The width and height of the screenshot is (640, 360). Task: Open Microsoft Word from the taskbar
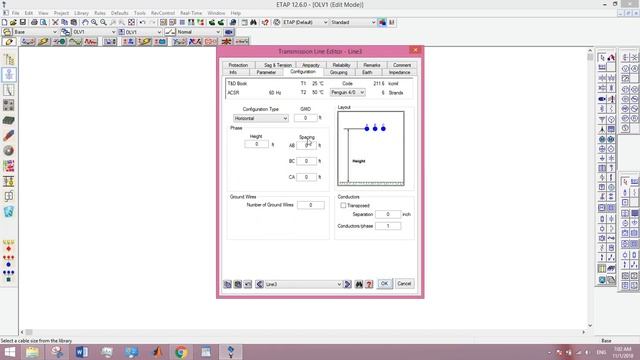[82, 352]
